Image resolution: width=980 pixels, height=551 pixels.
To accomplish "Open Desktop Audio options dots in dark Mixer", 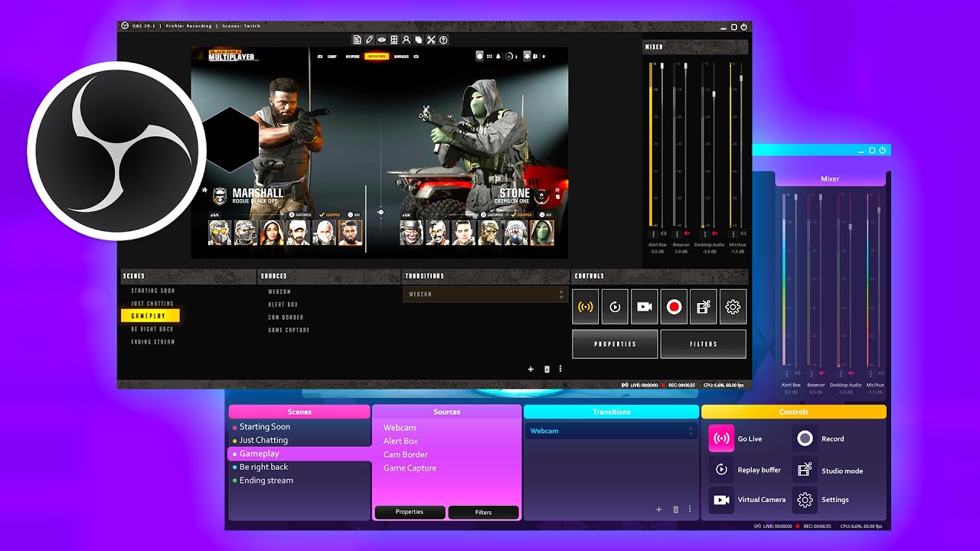I will tap(705, 234).
